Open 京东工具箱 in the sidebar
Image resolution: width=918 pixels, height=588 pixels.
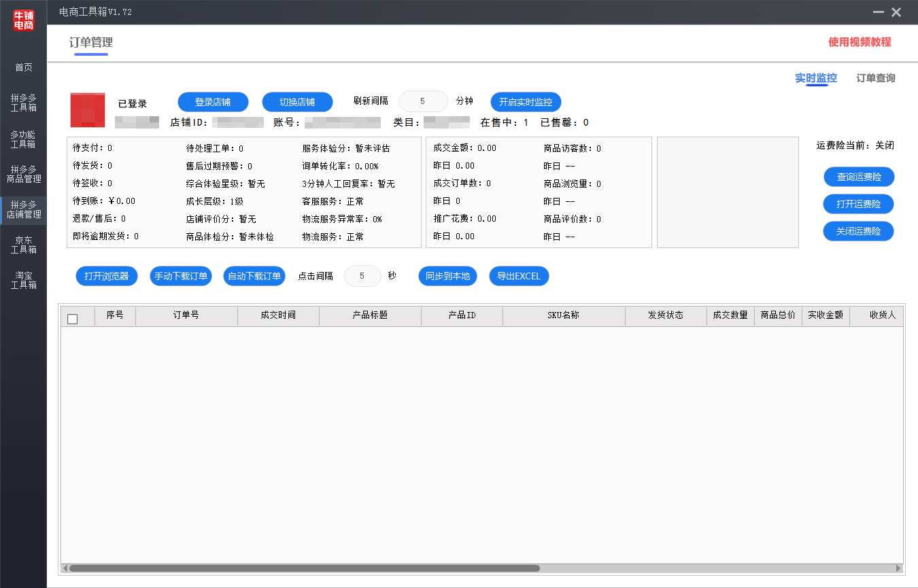24,245
